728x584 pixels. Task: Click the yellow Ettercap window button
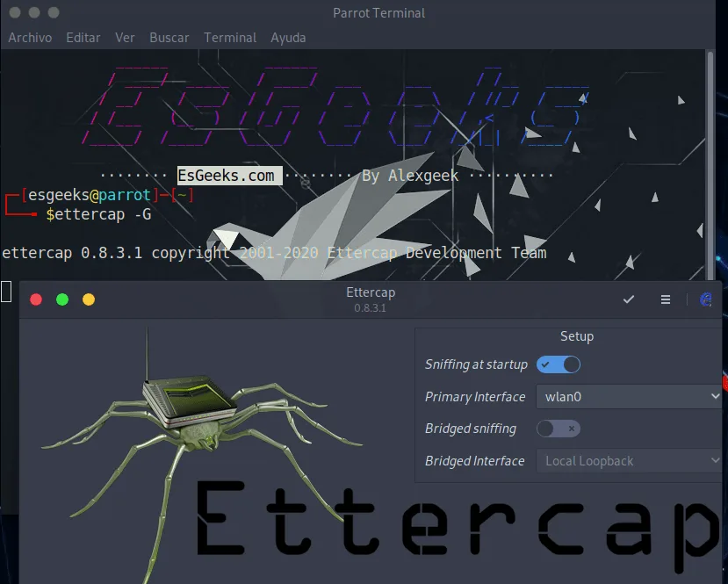click(89, 299)
